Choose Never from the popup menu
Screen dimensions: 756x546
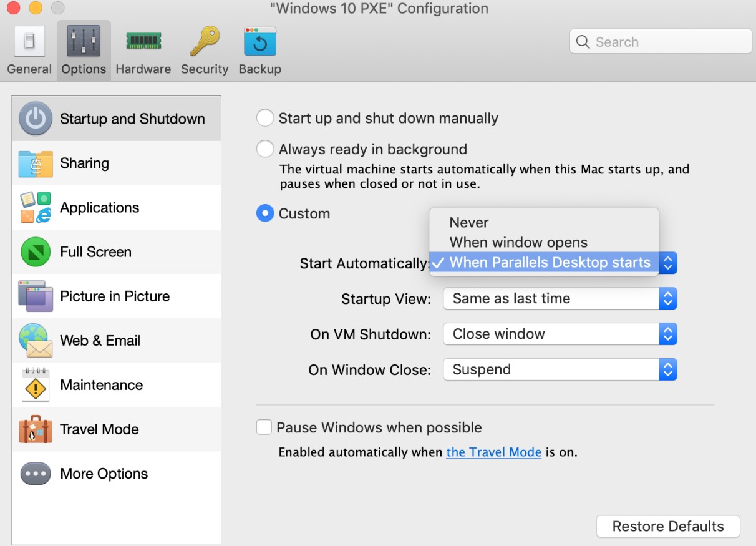coord(544,223)
